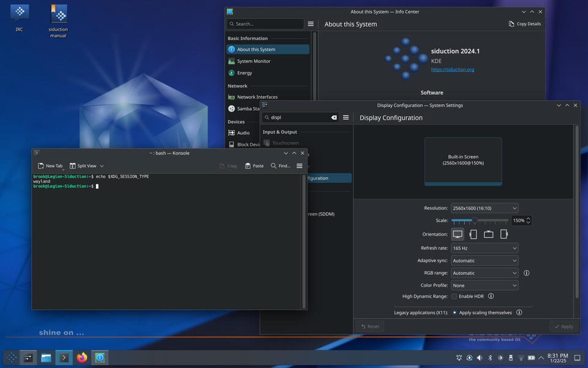Viewport: 588px width, 368px height.
Task: Toggle the Enable HDR checkbox
Action: coord(454,296)
